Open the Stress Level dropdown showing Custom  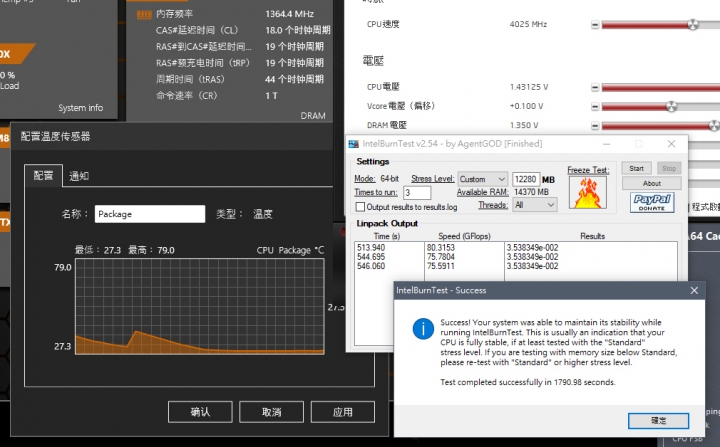point(482,179)
